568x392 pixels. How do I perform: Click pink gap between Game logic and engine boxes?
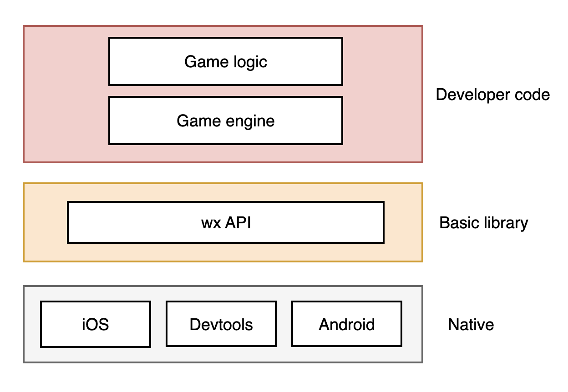point(225,91)
